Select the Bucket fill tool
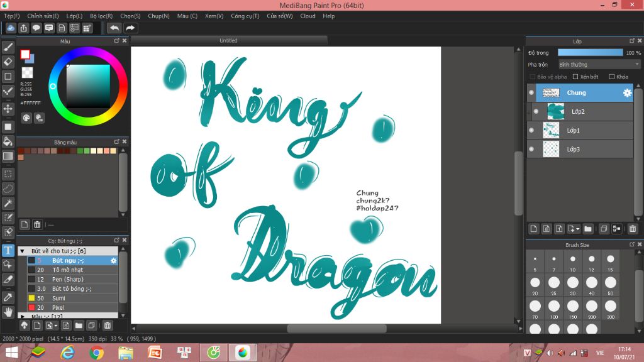Screen dimensions: 644x362 pos(8,141)
